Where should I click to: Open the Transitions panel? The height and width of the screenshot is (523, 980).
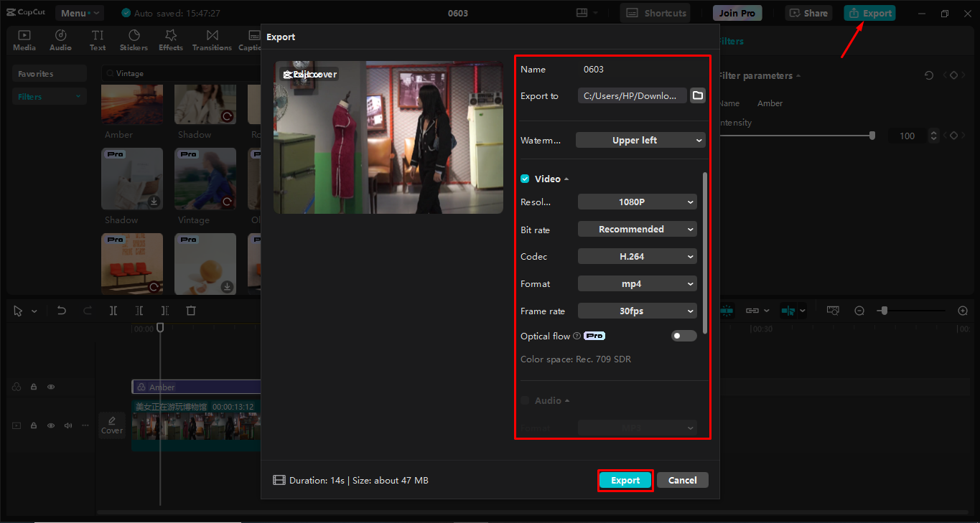click(212, 39)
